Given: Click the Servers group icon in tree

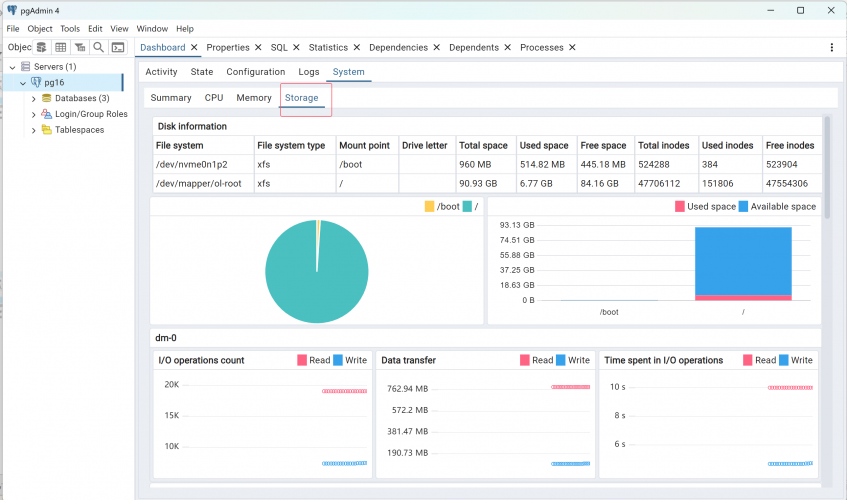Looking at the screenshot, I should tap(25, 66).
